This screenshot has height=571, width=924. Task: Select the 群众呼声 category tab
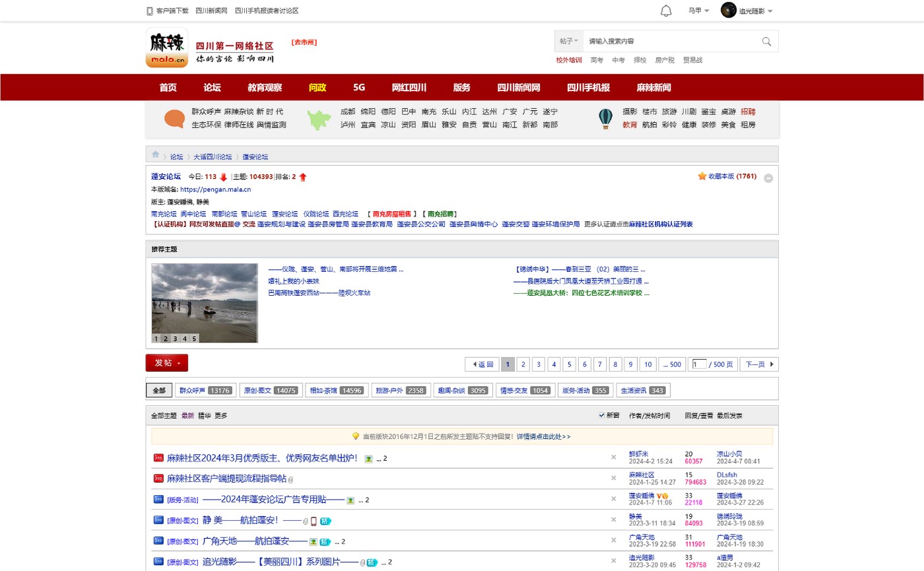tap(205, 390)
